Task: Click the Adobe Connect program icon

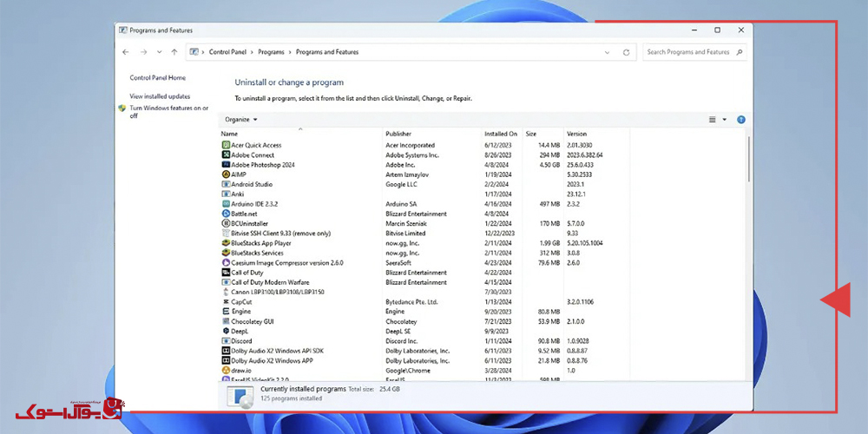Action: 226,155
